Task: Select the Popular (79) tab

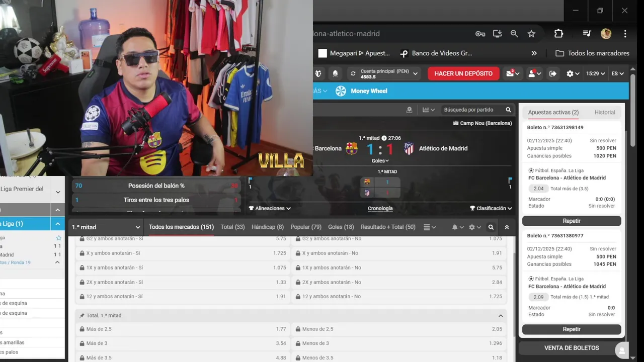Action: (306, 227)
